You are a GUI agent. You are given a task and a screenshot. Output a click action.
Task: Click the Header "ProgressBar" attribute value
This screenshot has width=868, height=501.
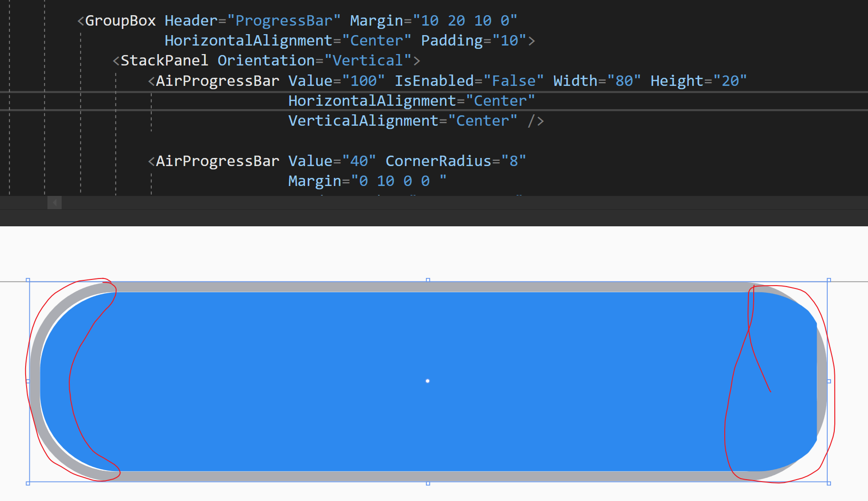284,20
